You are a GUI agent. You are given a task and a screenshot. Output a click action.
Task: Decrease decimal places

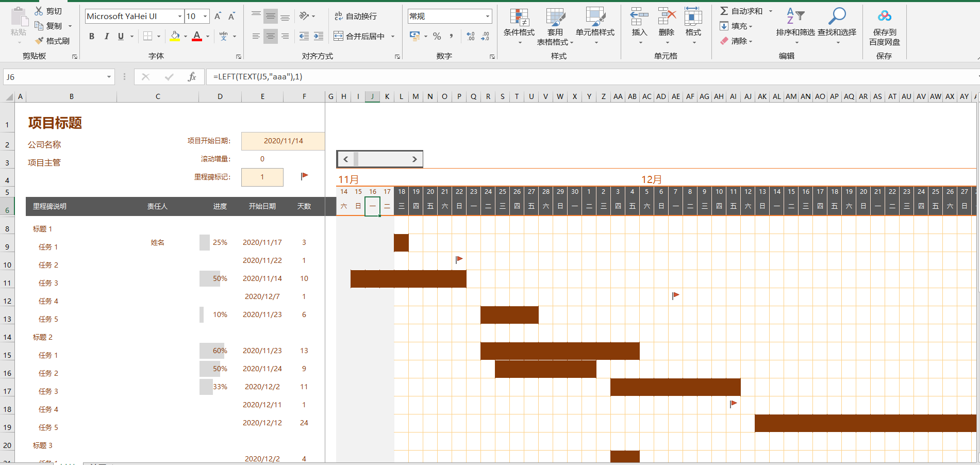(x=485, y=36)
